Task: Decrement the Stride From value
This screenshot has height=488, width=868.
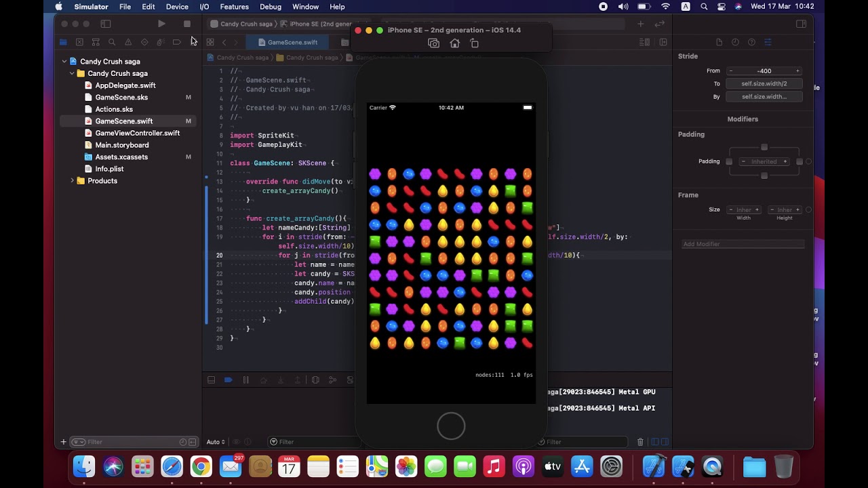Action: coord(731,71)
